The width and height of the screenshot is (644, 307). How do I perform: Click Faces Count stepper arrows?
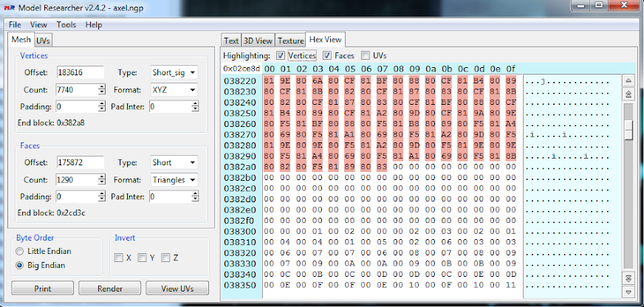(101, 180)
